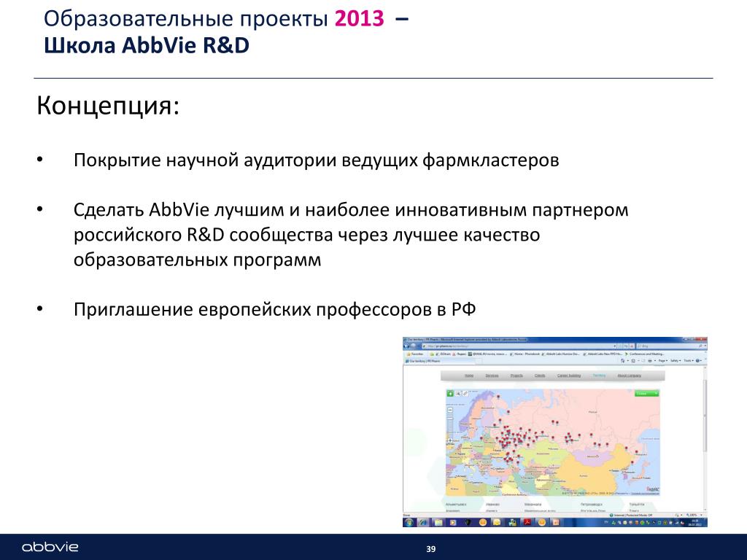747x560 pixels.
Task: Click Internet Explorer icon on taskbar
Action: click(x=423, y=522)
